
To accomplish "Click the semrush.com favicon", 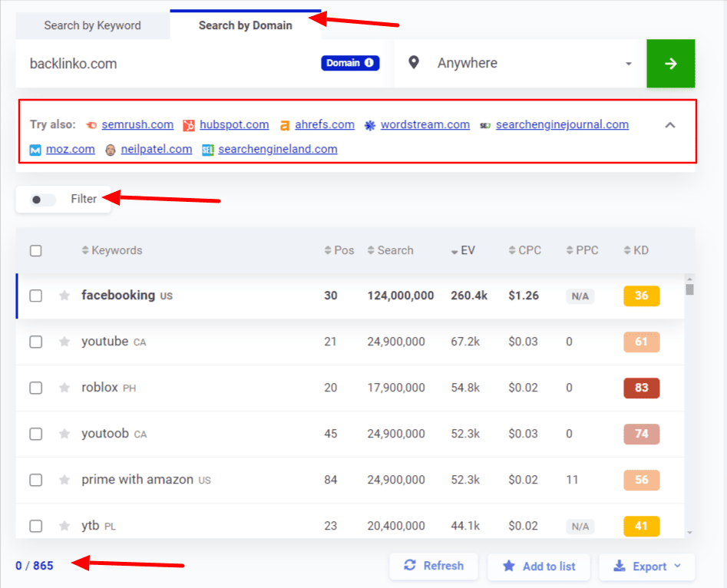I will pyautogui.click(x=91, y=125).
